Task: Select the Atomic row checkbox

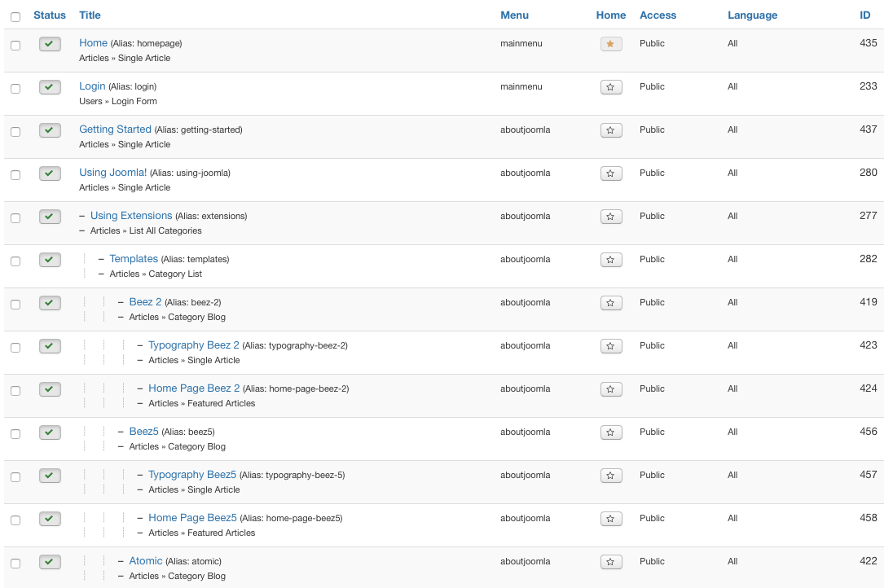Action: point(15,564)
